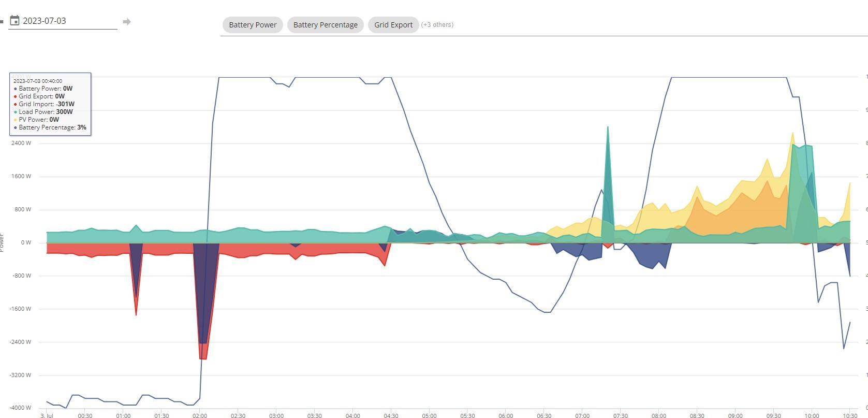Click the 08:00 time axis label
Viewport: 868px width, 418px height.
(659, 415)
